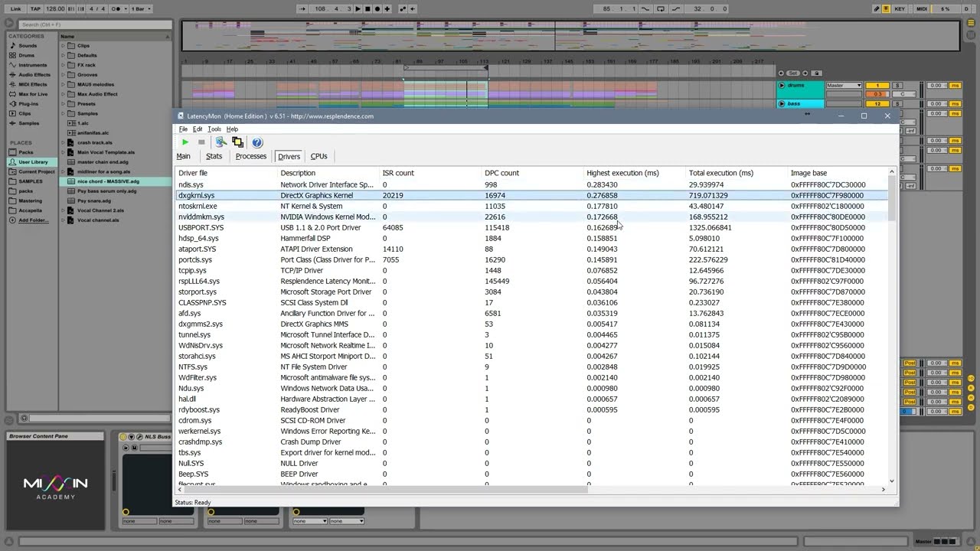Open the Edit menu in LatencyMon

click(x=198, y=129)
